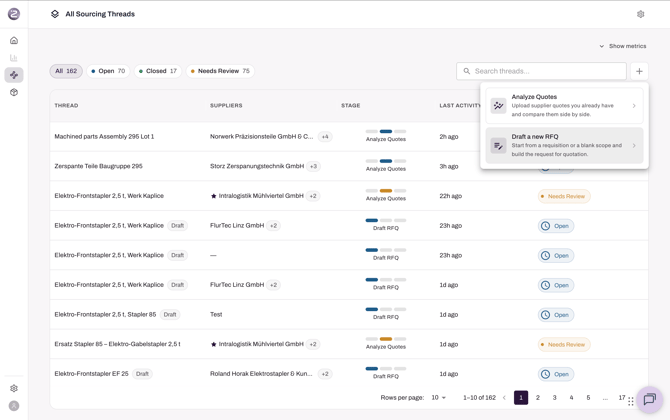Go to page 17
The height and width of the screenshot is (420, 670).
622,397
